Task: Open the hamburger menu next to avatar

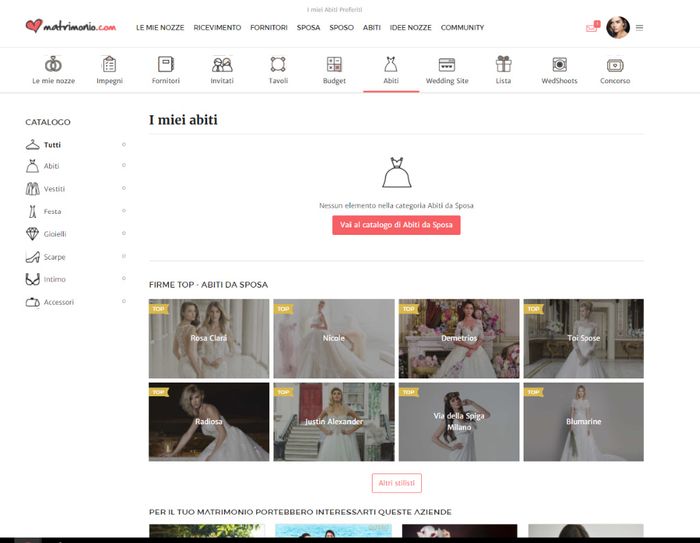Action: pyautogui.click(x=640, y=28)
